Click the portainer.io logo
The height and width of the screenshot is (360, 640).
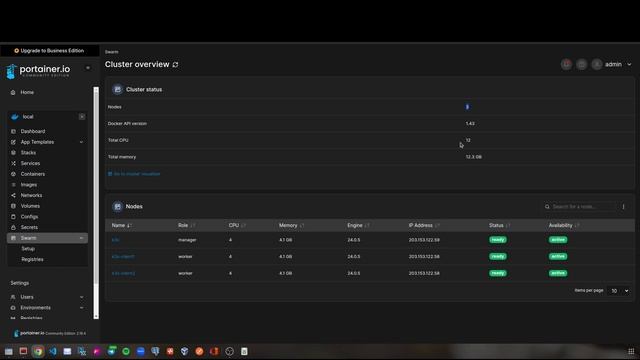(38, 71)
